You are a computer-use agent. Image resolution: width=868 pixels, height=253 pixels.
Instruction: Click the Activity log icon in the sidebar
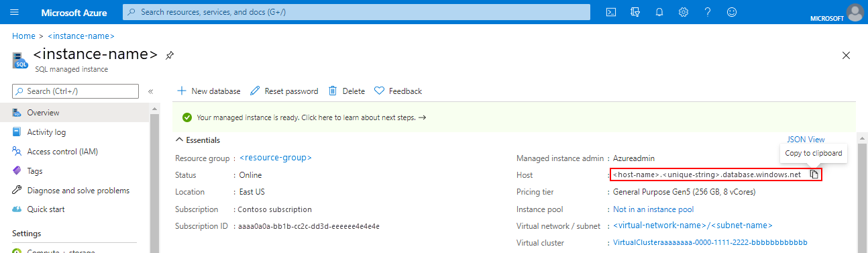tap(17, 132)
